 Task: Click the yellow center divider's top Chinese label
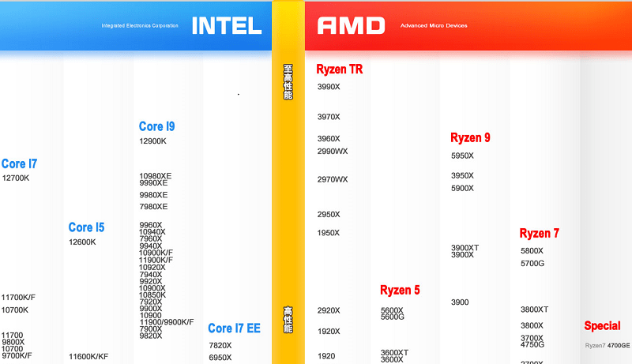click(288, 82)
